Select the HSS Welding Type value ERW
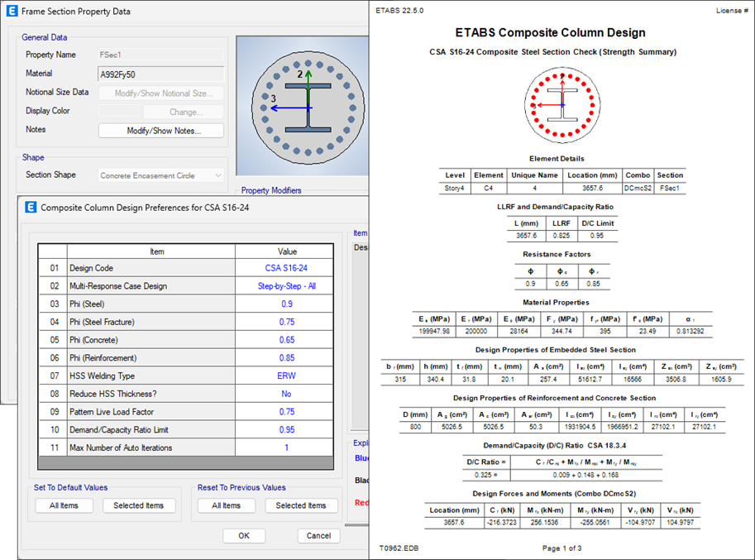This screenshot has height=560, width=755. [x=284, y=376]
